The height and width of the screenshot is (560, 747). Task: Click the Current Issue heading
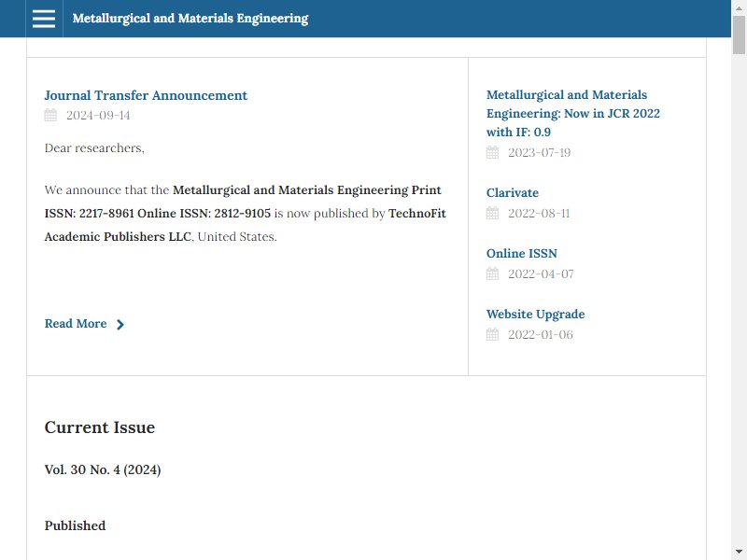coord(100,427)
